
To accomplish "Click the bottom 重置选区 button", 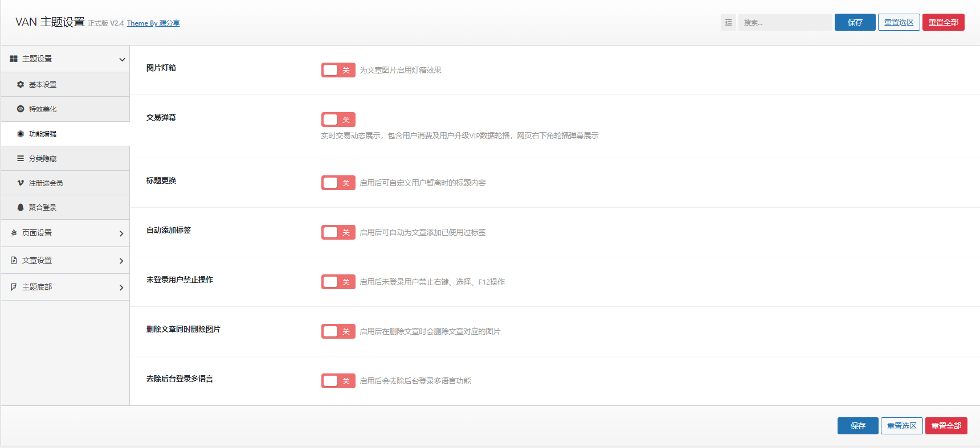I will coord(902,426).
